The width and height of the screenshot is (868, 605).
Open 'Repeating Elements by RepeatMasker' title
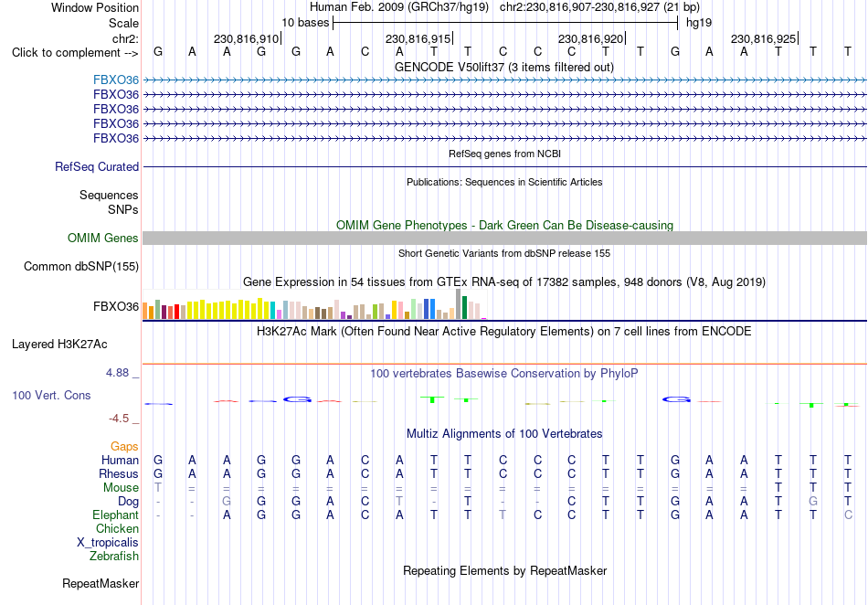pos(504,570)
